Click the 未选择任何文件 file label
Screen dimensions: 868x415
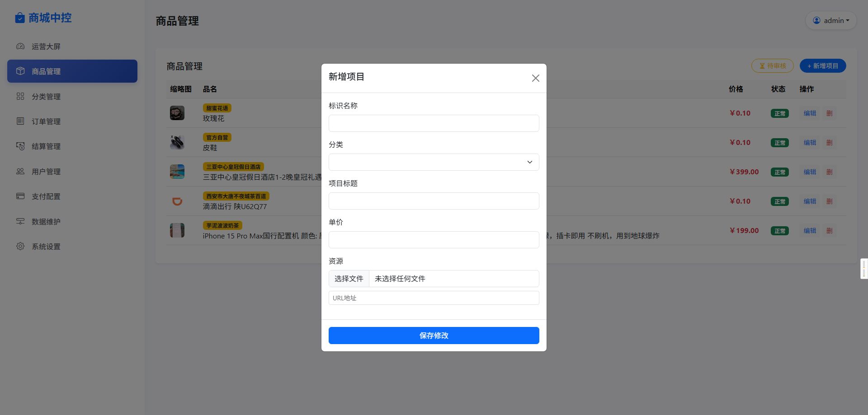point(400,279)
